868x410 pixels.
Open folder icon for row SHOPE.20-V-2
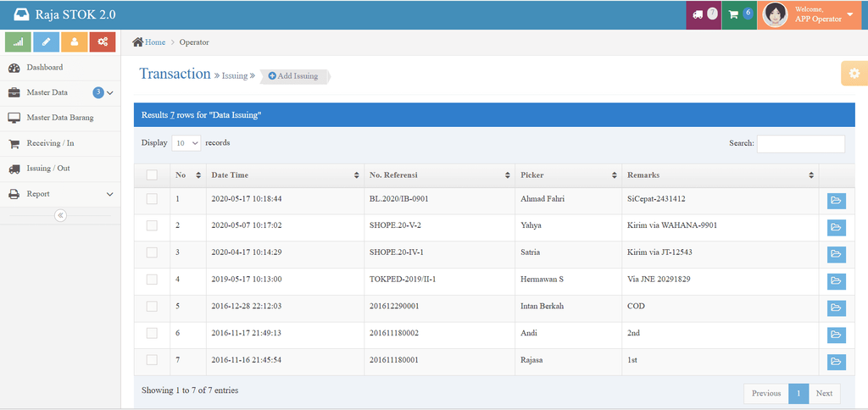pos(836,227)
